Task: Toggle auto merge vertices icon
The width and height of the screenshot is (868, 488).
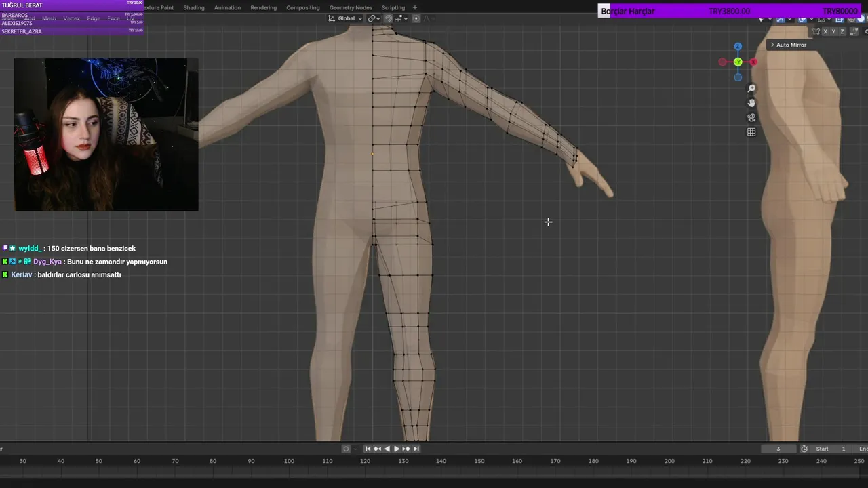Action: pos(854,31)
